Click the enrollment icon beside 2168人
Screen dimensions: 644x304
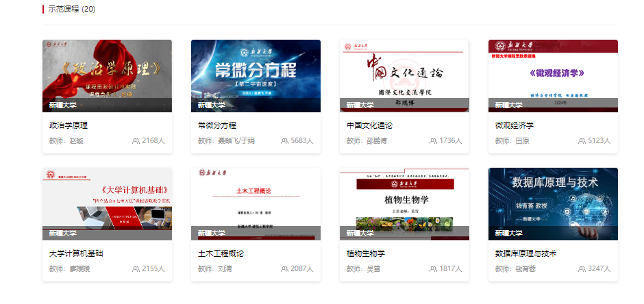pyautogui.click(x=136, y=141)
